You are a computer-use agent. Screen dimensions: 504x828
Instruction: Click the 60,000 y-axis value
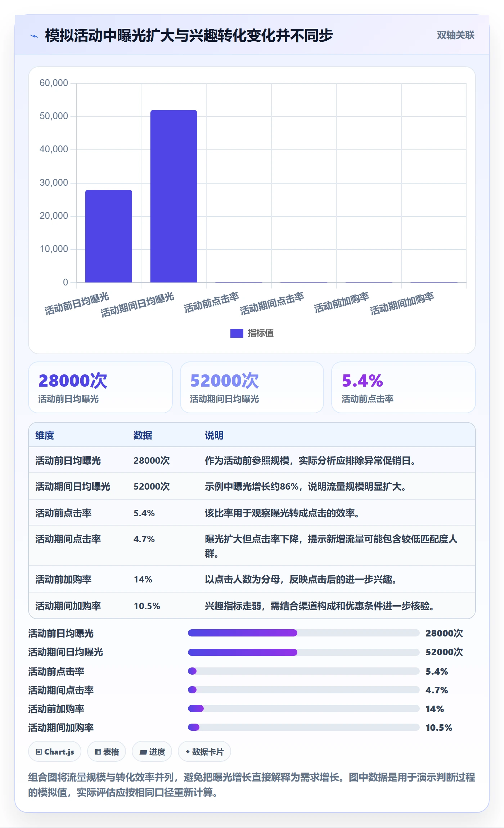tap(54, 83)
